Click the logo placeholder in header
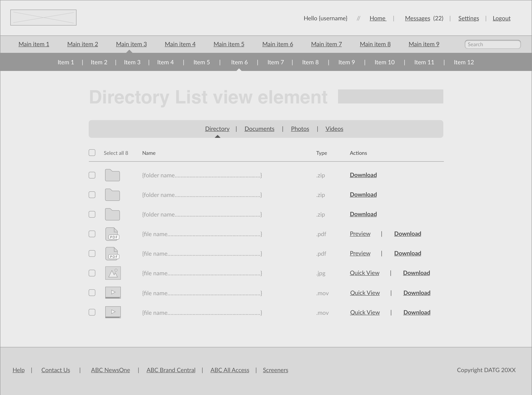The image size is (532, 395). point(43,17)
